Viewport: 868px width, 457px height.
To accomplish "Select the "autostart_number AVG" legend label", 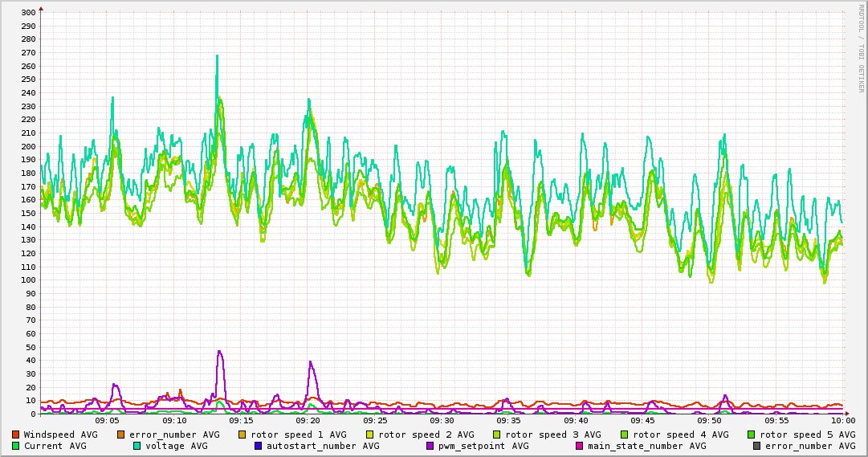I will pyautogui.click(x=323, y=446).
